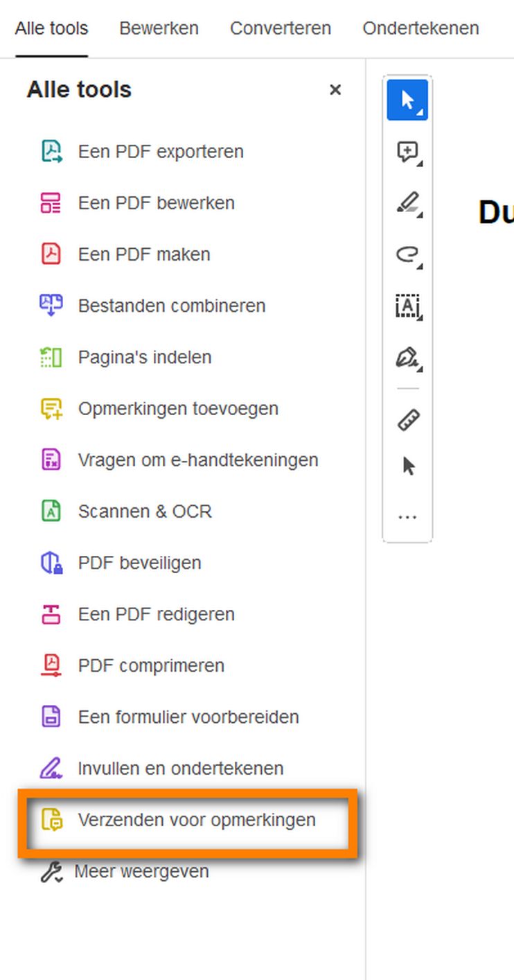Open the Converteren menu

280,28
